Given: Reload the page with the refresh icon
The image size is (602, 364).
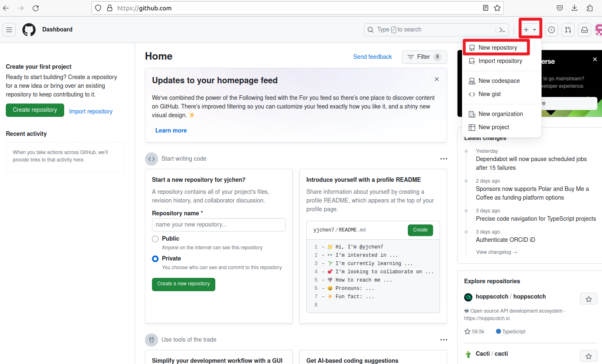Looking at the screenshot, I should 36,8.
